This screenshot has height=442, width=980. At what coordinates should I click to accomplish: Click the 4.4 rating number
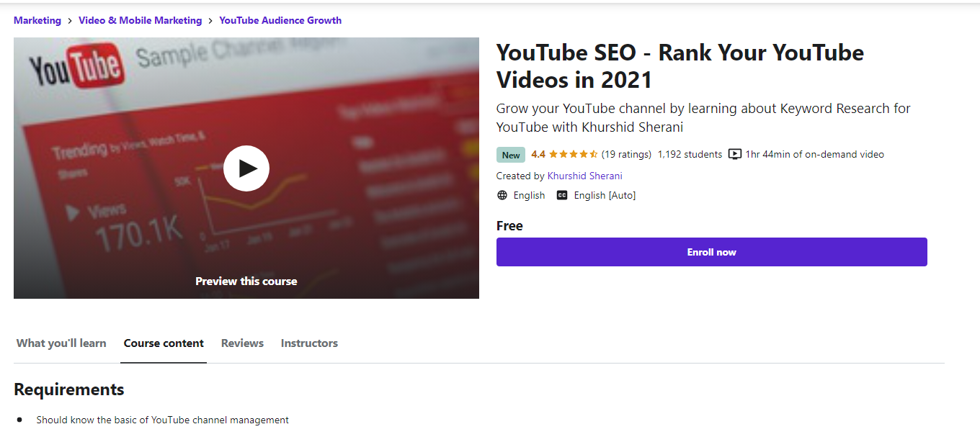[x=538, y=154]
